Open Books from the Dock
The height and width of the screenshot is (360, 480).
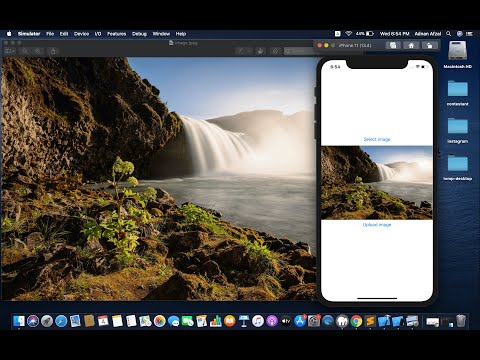pyautogui.click(x=230, y=321)
